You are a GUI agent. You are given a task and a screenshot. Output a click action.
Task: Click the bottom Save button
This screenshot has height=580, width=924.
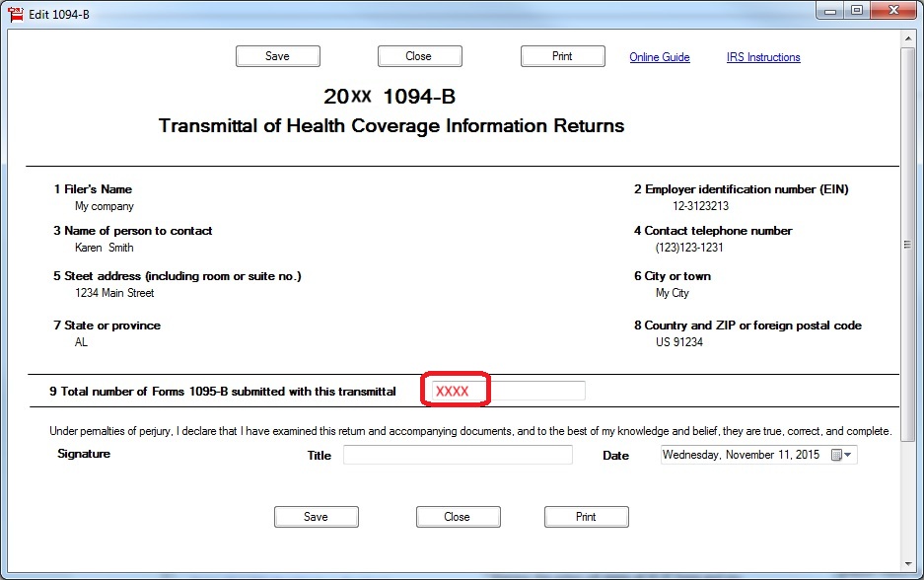[316, 517]
